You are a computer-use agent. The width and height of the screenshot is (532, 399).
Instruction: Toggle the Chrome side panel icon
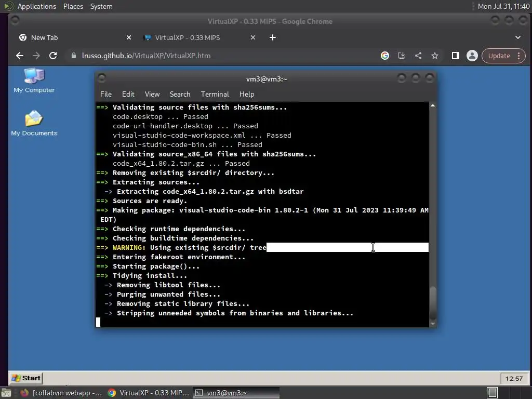pos(455,56)
